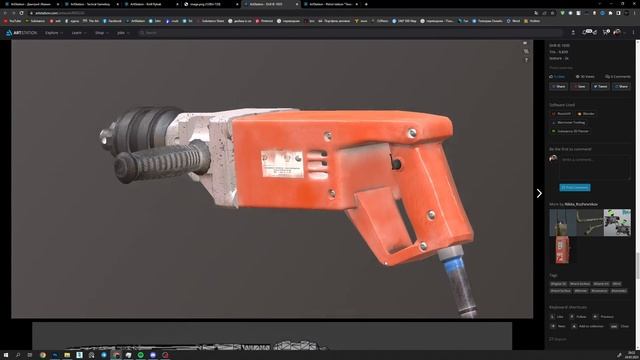Image resolution: width=640 pixels, height=360 pixels.
Task: Click the comment author avatar
Action: (x=553, y=159)
